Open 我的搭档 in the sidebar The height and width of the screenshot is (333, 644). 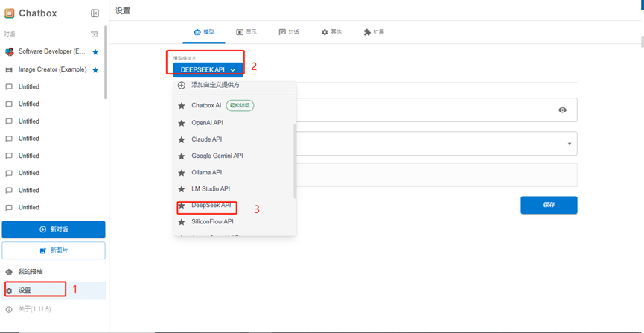(54, 272)
